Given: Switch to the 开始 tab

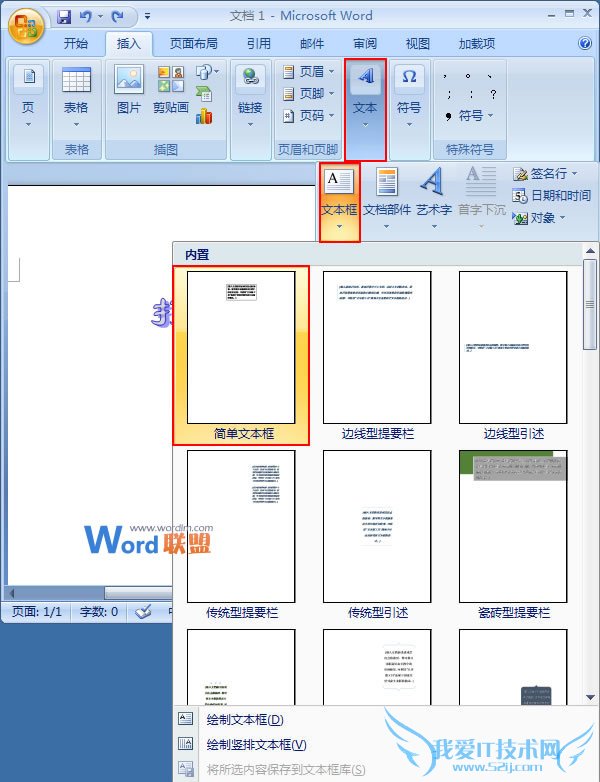Looking at the screenshot, I should (76, 44).
